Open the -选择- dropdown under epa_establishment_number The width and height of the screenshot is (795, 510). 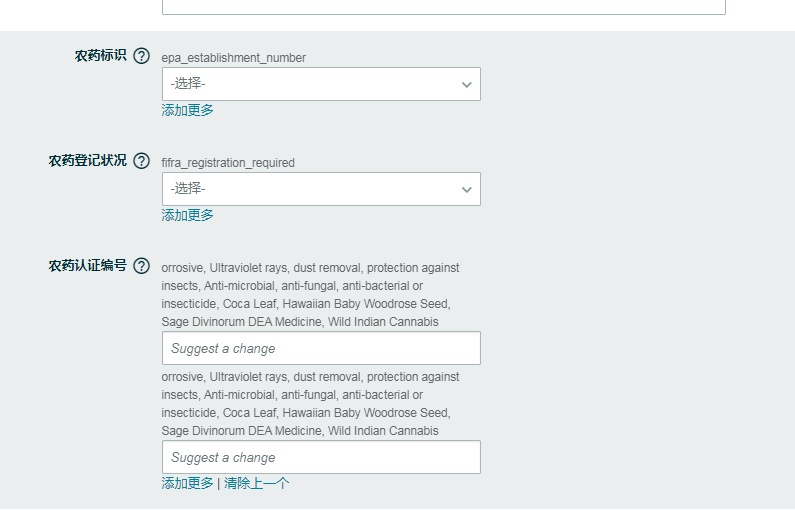click(x=321, y=84)
